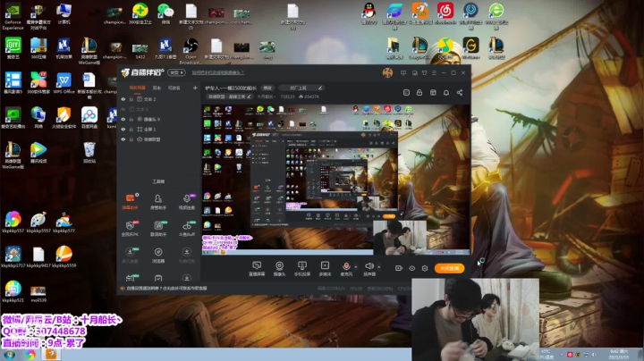
Task: Launch the 全民乐PK tool
Action: point(130,228)
